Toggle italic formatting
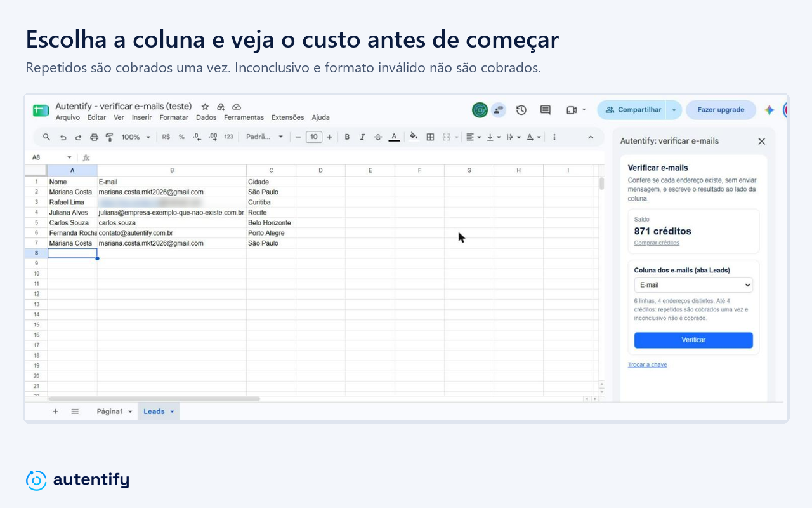This screenshot has height=508, width=812. [x=362, y=137]
